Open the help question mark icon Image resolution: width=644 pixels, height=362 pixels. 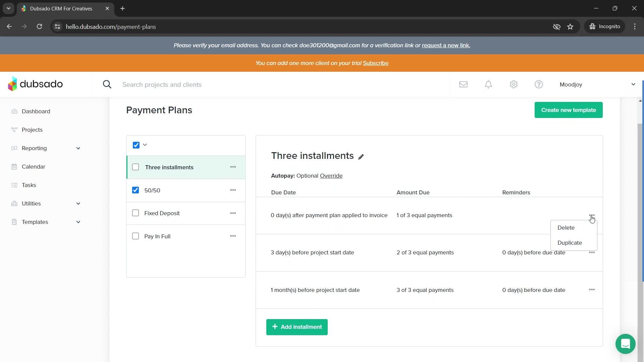[539, 84]
